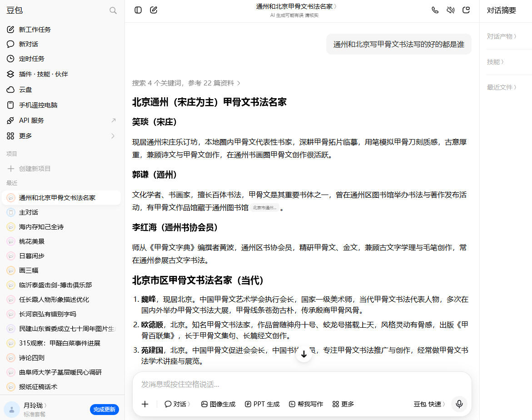Expand 技能 in summary panel

(495, 62)
